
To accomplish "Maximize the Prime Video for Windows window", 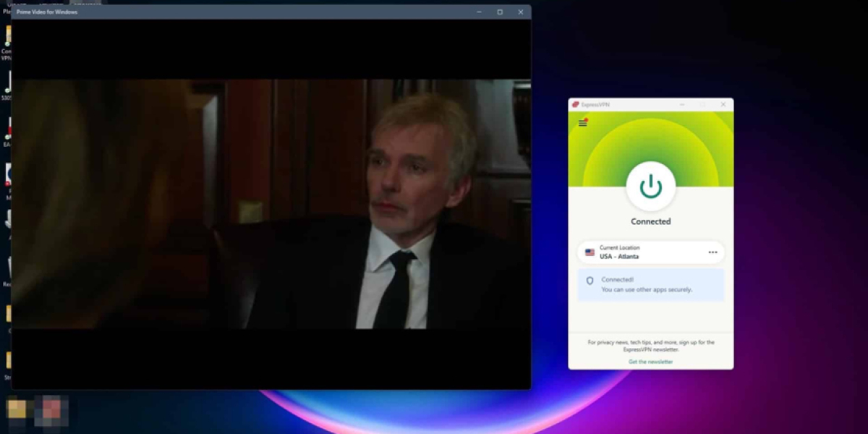I will pyautogui.click(x=500, y=12).
